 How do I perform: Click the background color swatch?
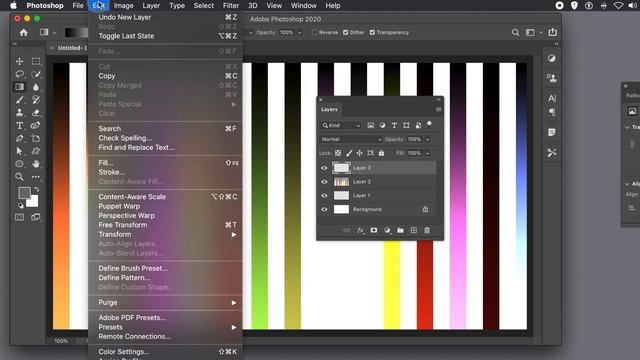[x=33, y=201]
